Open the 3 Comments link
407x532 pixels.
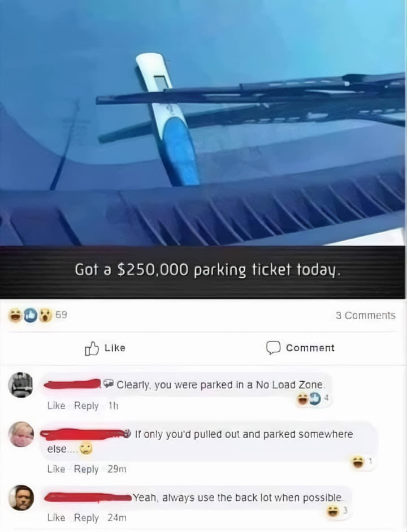[x=366, y=316]
